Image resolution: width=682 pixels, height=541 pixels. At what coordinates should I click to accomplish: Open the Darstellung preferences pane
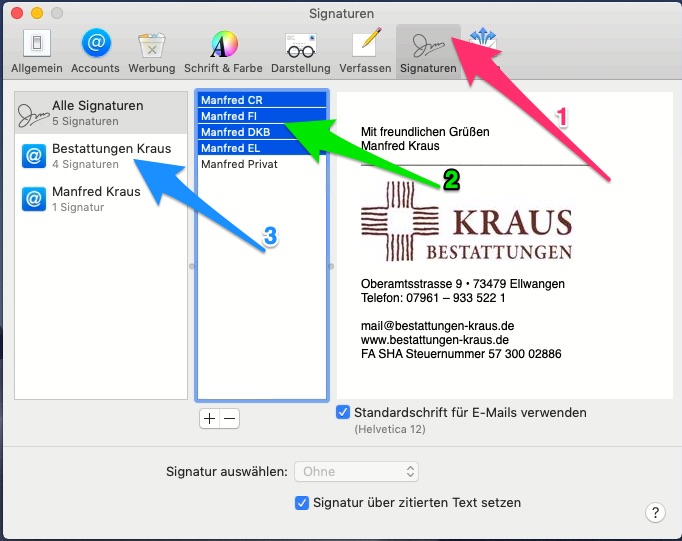point(300,50)
